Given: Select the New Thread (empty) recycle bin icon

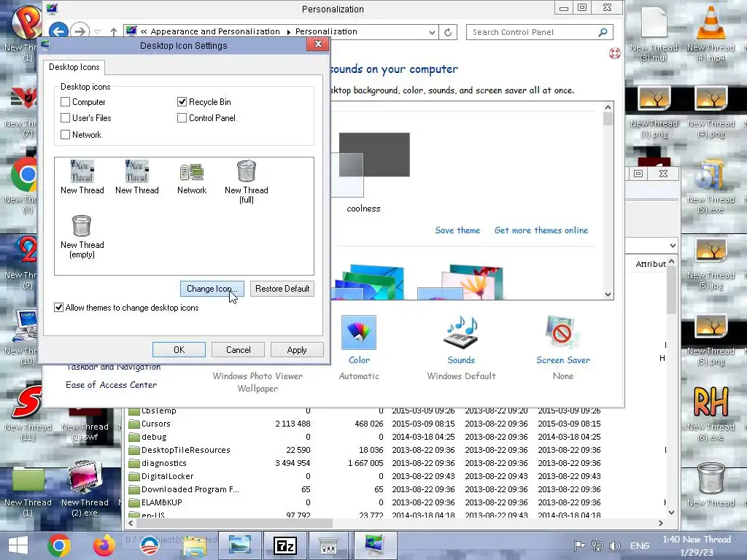Looking at the screenshot, I should point(82,237).
